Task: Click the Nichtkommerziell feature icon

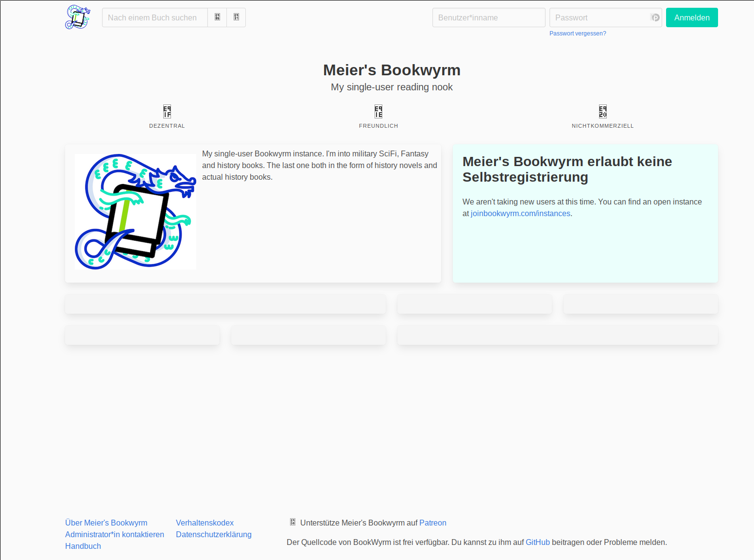Action: [602, 111]
